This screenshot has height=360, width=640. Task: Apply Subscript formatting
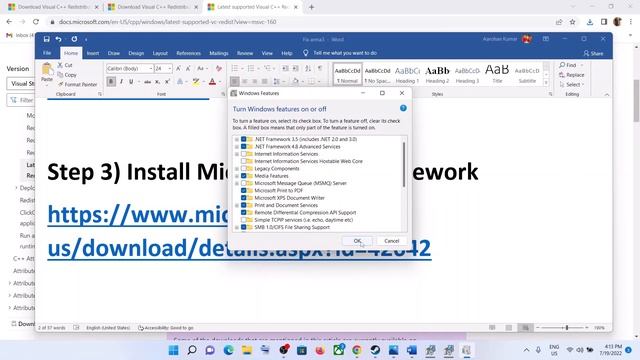(x=157, y=82)
